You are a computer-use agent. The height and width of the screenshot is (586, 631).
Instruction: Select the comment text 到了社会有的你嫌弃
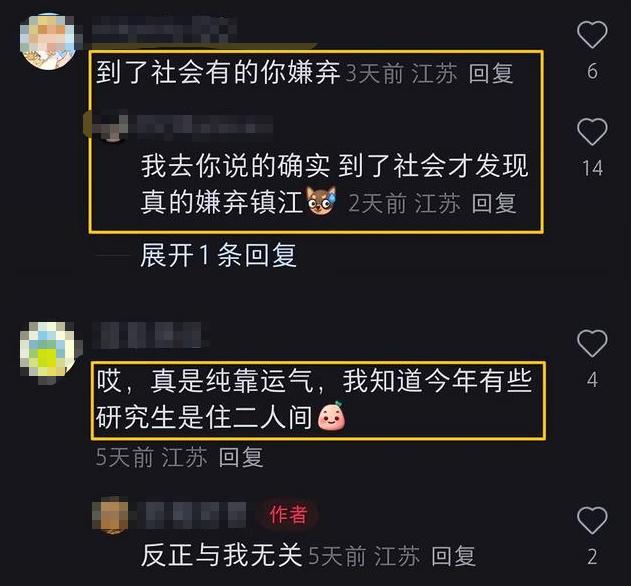(x=218, y=73)
